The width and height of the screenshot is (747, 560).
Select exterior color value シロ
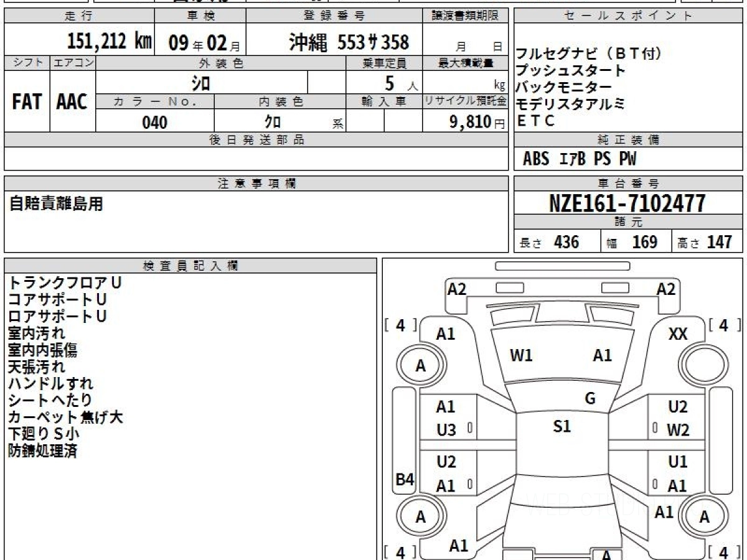(201, 82)
